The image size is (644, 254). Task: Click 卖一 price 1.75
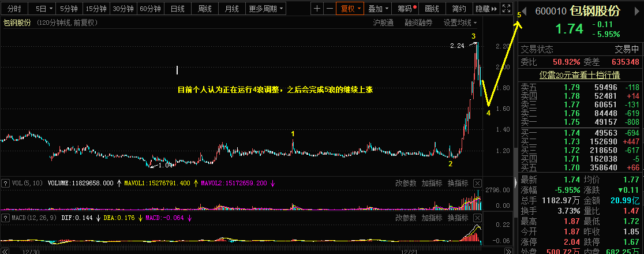coord(571,122)
